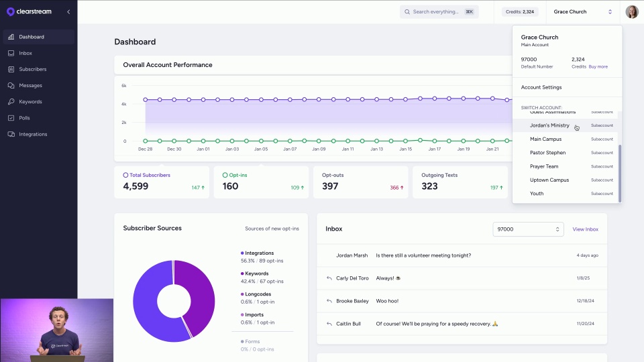Viewport: 644px width, 362px height.
Task: Open Messages via chat bubble icon
Action: coord(11,86)
